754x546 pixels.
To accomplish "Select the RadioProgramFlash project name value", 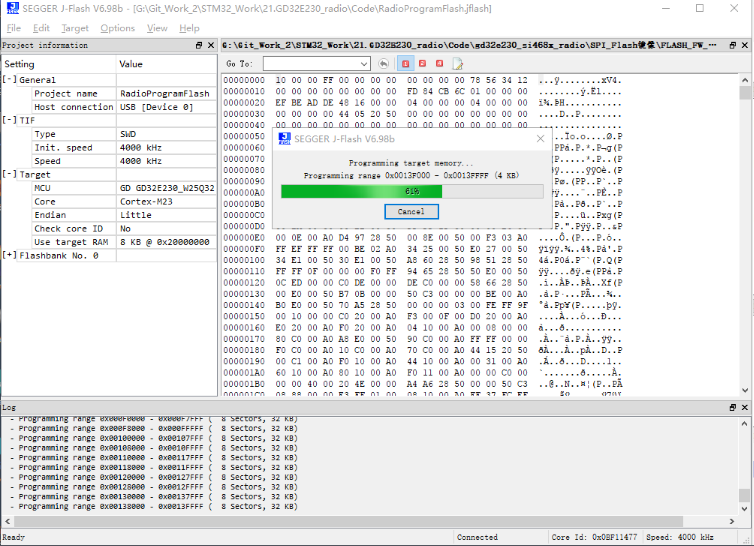I will pyautogui.click(x=165, y=93).
